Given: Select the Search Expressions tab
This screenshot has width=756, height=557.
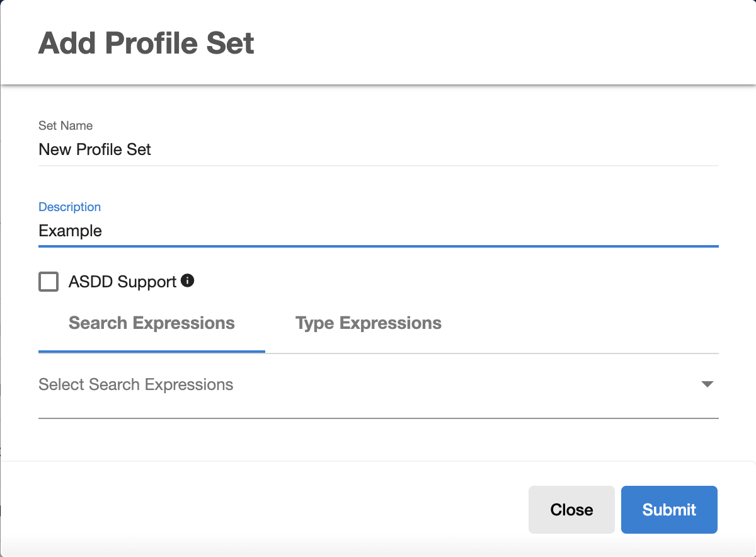Looking at the screenshot, I should (x=151, y=323).
